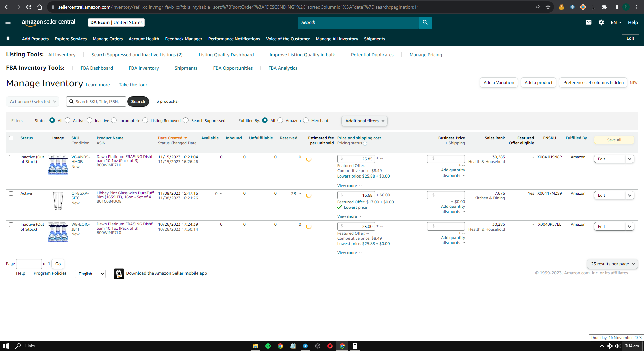
Task: Open Account Health in the navigation bar
Action: [144, 39]
